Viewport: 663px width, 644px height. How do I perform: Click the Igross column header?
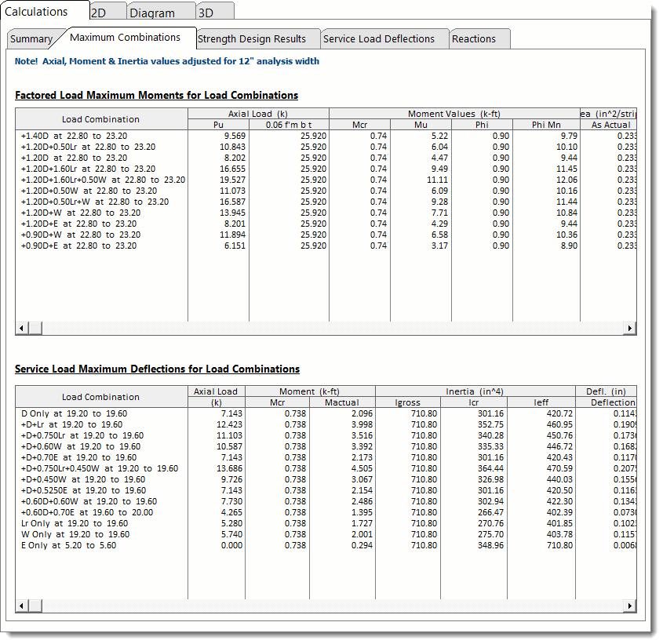[x=408, y=402]
